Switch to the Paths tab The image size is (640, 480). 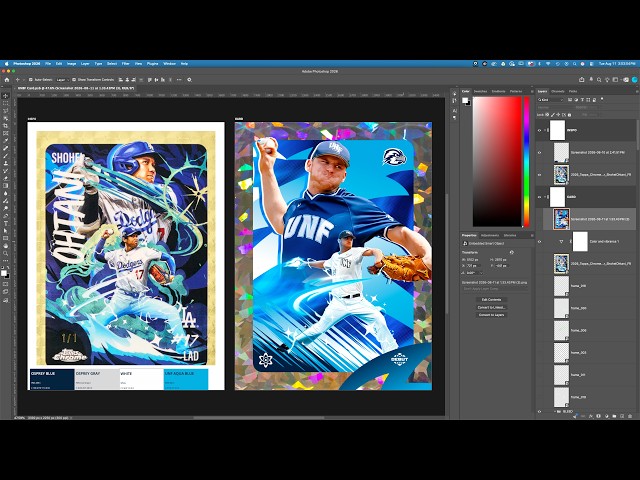click(x=573, y=91)
